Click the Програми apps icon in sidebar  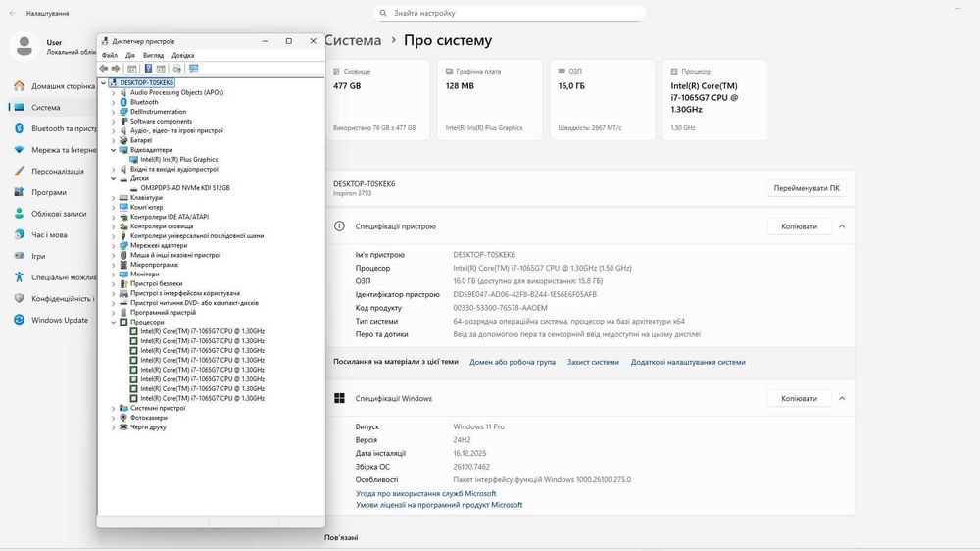20,192
